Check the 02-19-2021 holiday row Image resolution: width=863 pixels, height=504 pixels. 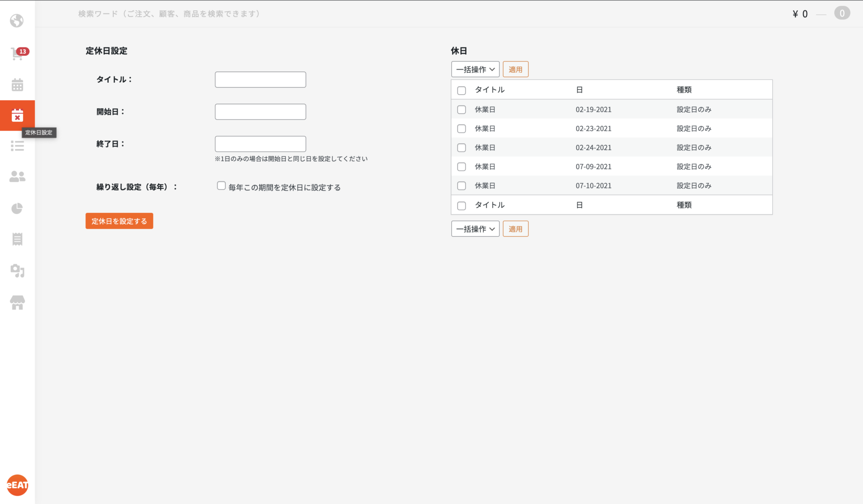pyautogui.click(x=461, y=110)
